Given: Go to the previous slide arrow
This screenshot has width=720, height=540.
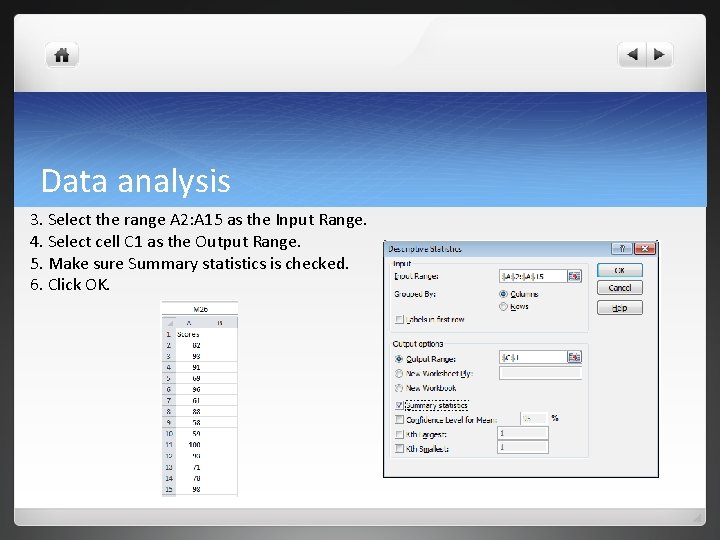Looking at the screenshot, I should point(632,55).
